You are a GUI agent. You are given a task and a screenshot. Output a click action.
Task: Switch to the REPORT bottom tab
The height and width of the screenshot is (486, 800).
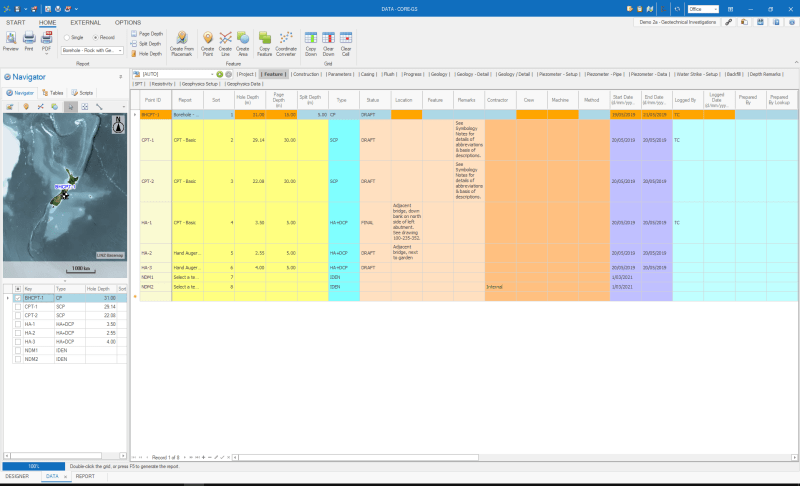click(85, 476)
